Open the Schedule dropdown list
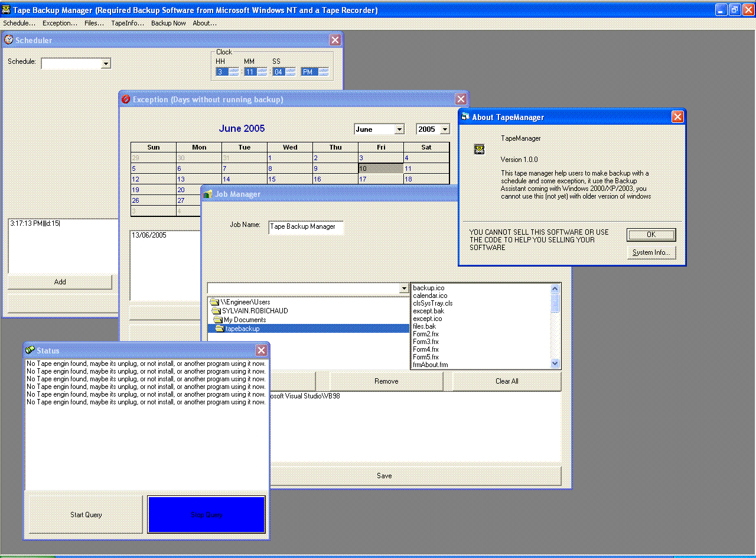 click(106, 63)
